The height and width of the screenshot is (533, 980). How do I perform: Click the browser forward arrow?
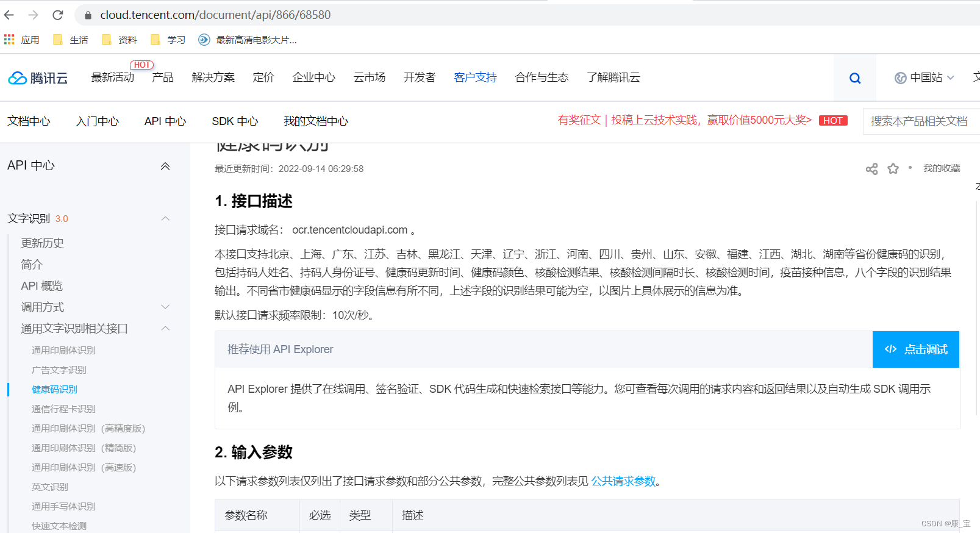point(34,15)
